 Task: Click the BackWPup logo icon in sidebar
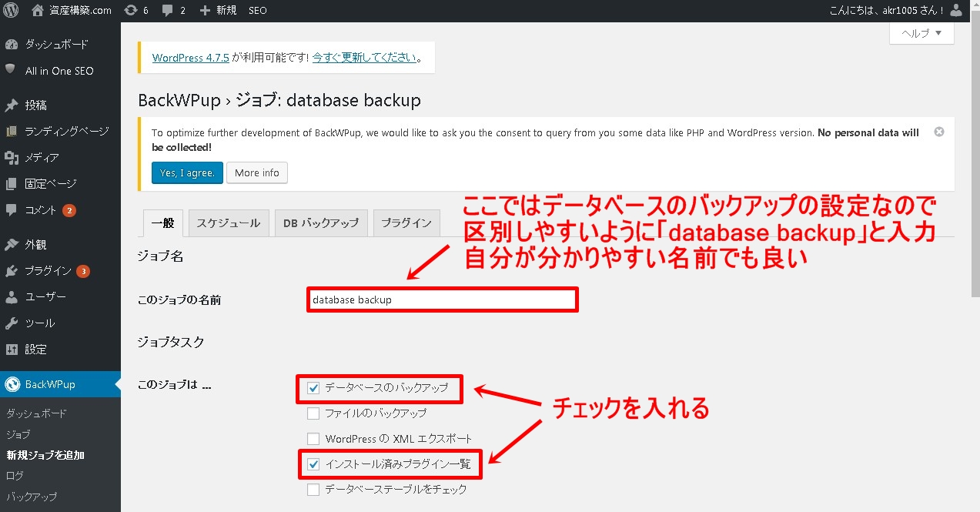12,384
